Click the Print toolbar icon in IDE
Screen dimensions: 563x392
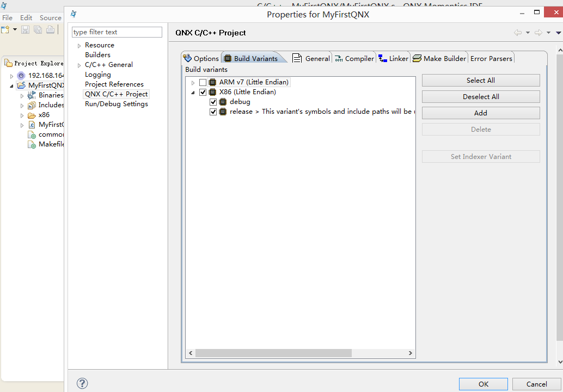[50, 29]
